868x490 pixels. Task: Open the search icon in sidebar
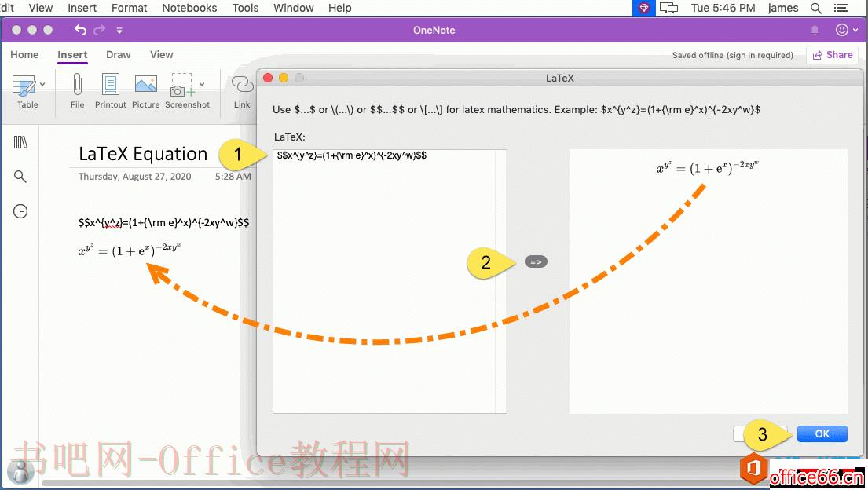(20, 177)
